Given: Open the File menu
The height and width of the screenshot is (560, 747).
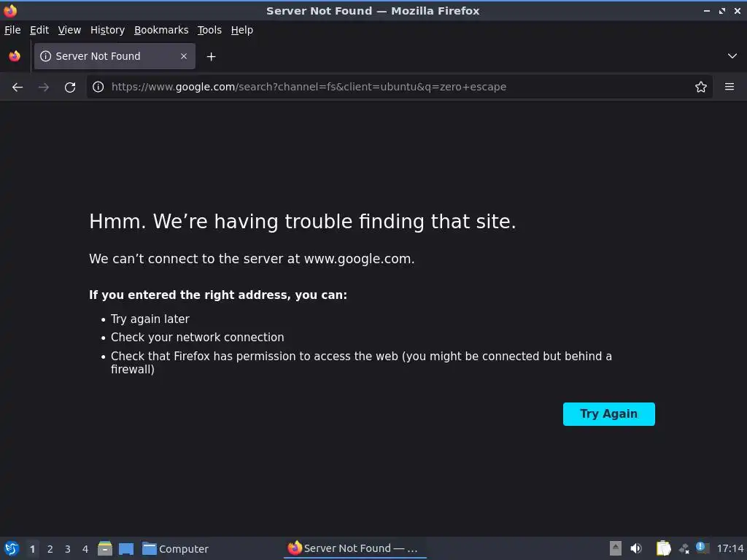Looking at the screenshot, I should click(x=12, y=30).
